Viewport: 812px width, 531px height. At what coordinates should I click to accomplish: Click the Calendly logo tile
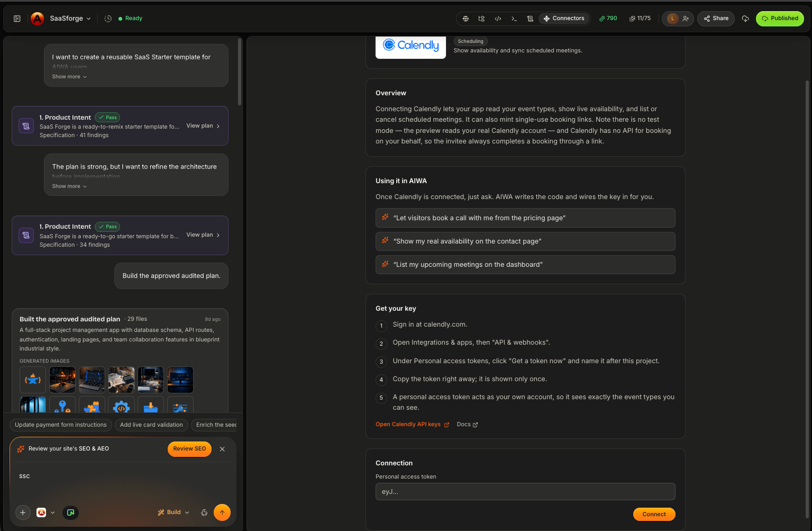coord(410,46)
